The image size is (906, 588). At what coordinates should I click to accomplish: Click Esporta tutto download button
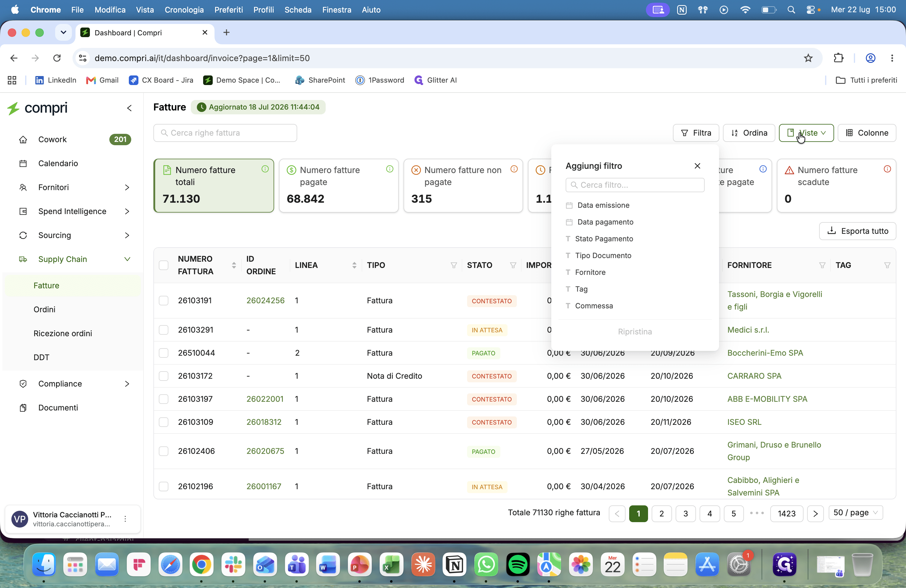[x=857, y=231]
